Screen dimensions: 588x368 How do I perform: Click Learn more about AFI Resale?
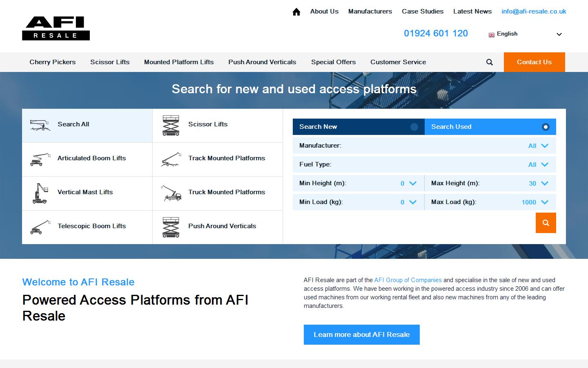click(x=361, y=334)
